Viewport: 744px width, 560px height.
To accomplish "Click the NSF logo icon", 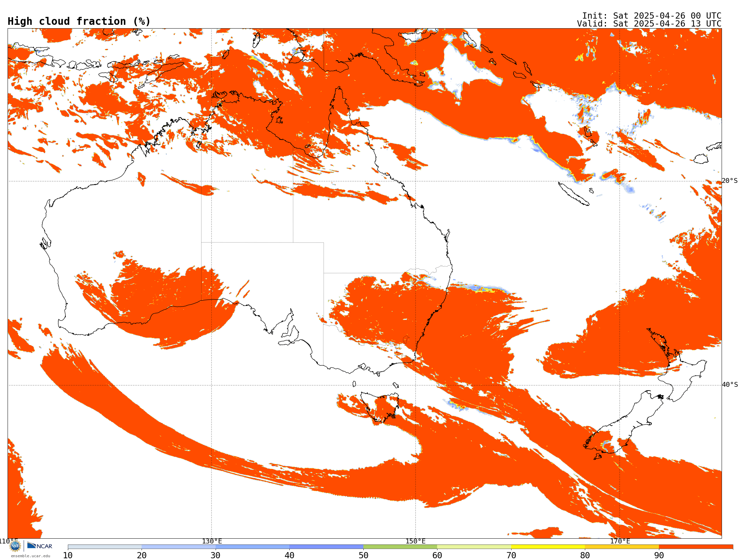I will [x=15, y=546].
